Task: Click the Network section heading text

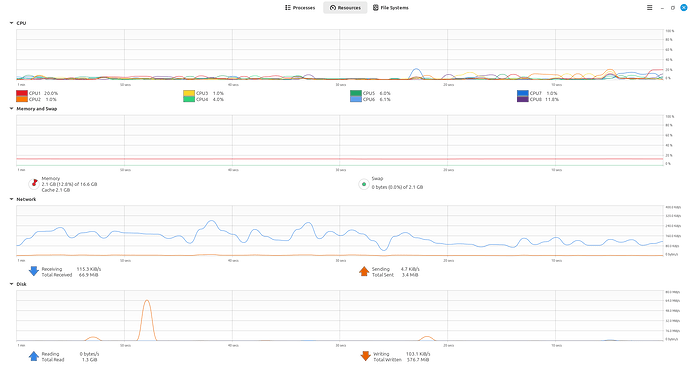Action: [x=26, y=199]
